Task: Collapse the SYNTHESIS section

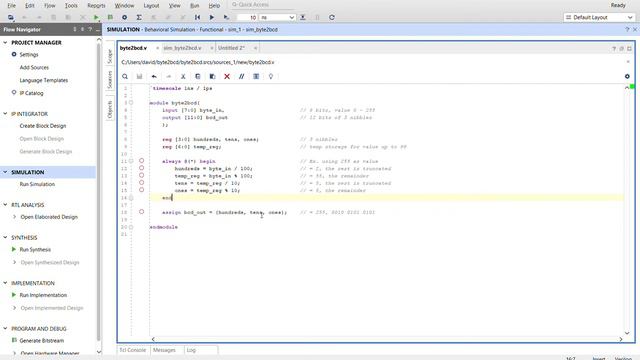Action: [5, 237]
